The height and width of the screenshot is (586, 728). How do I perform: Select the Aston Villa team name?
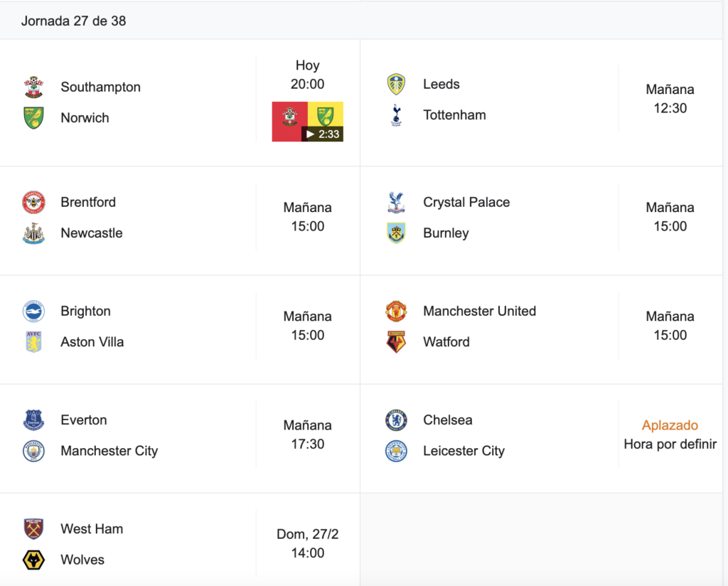click(92, 342)
